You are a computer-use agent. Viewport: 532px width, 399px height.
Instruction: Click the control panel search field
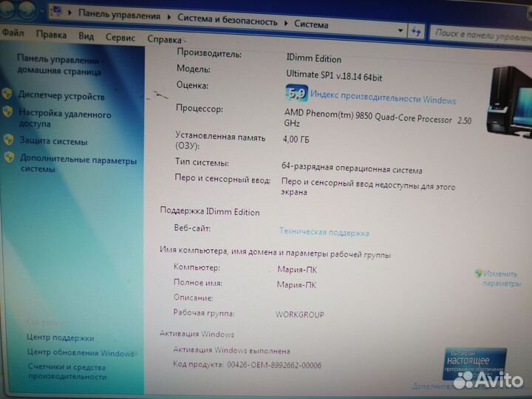[x=480, y=33]
